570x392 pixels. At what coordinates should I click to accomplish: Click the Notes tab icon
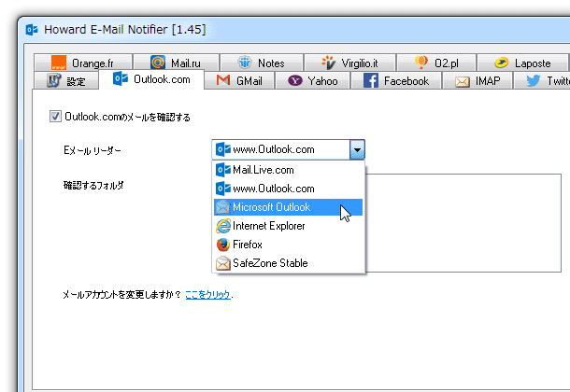click(x=245, y=63)
